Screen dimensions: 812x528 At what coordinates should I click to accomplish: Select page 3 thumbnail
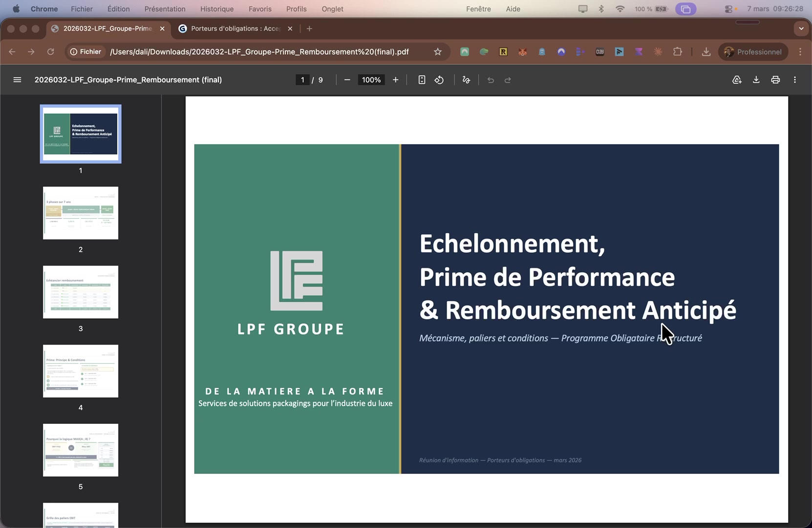tap(81, 292)
